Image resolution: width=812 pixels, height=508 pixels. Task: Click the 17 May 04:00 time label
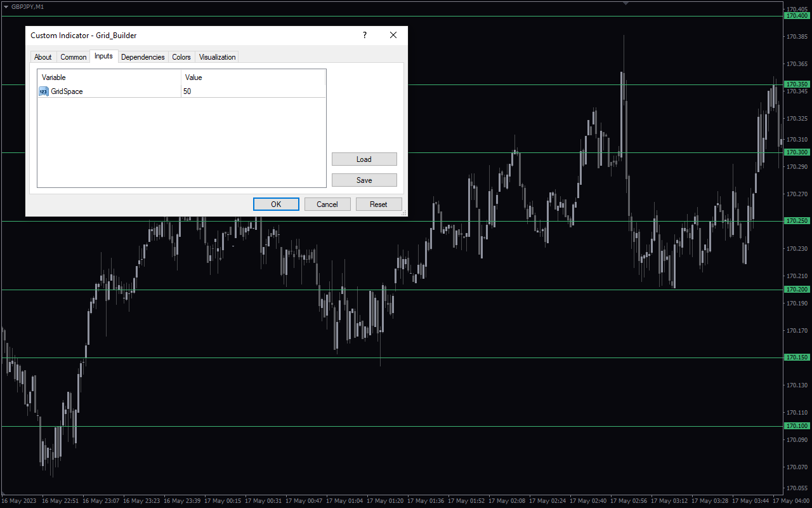point(790,501)
